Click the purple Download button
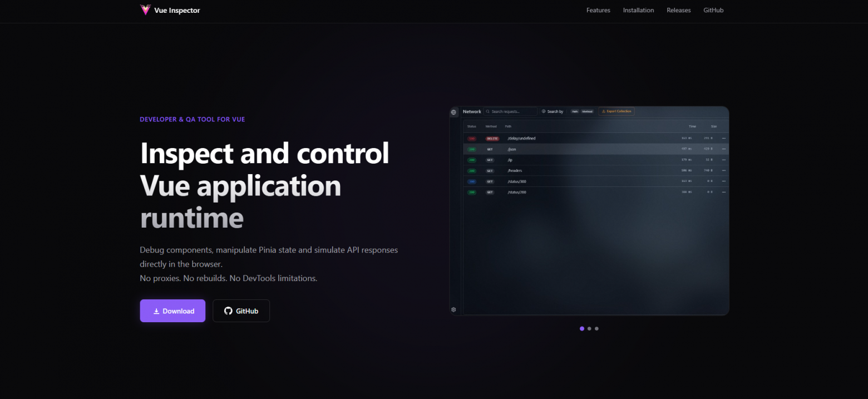The image size is (868, 399). 172,311
